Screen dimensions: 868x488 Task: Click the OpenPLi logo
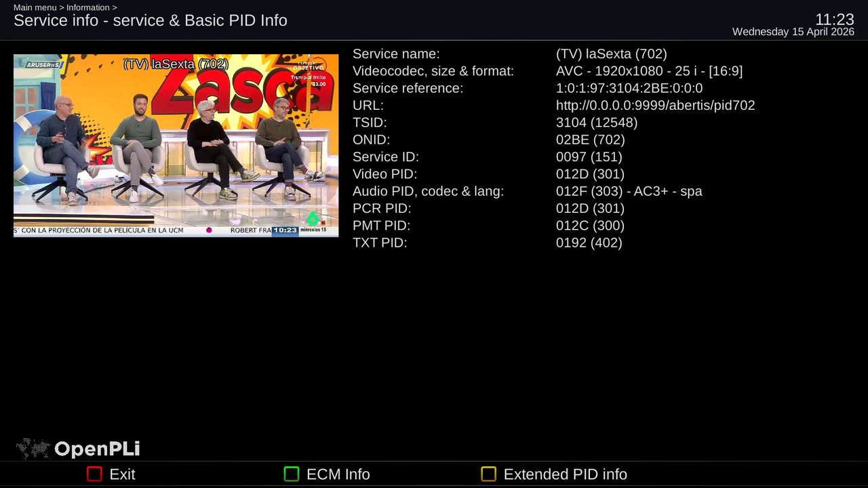tap(78, 449)
